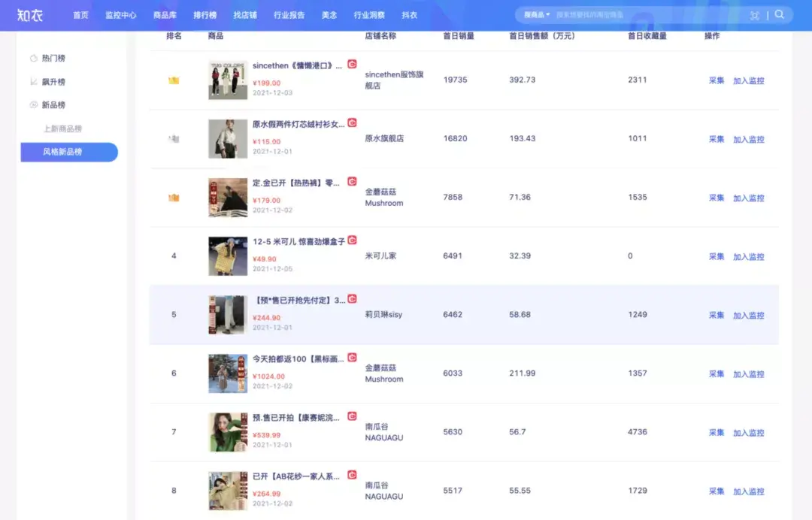Open the ¥1024.00 product thumbnail
Viewport: 812px width, 520px height.
point(228,373)
